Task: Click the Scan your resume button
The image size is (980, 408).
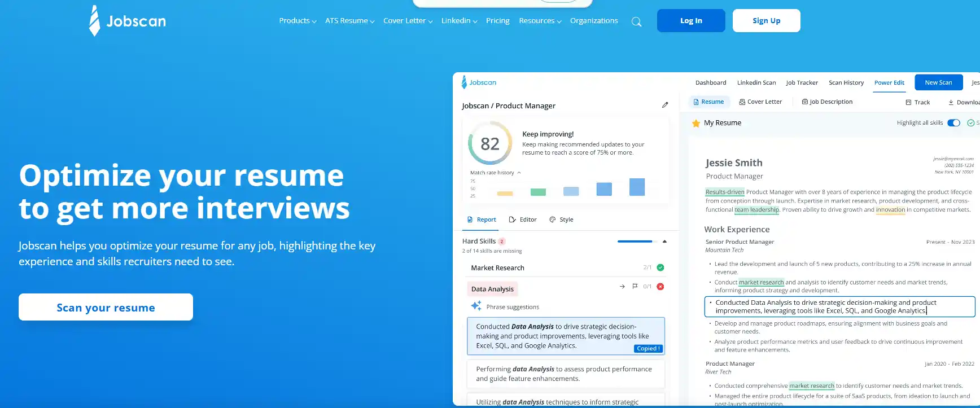Action: pyautogui.click(x=106, y=307)
